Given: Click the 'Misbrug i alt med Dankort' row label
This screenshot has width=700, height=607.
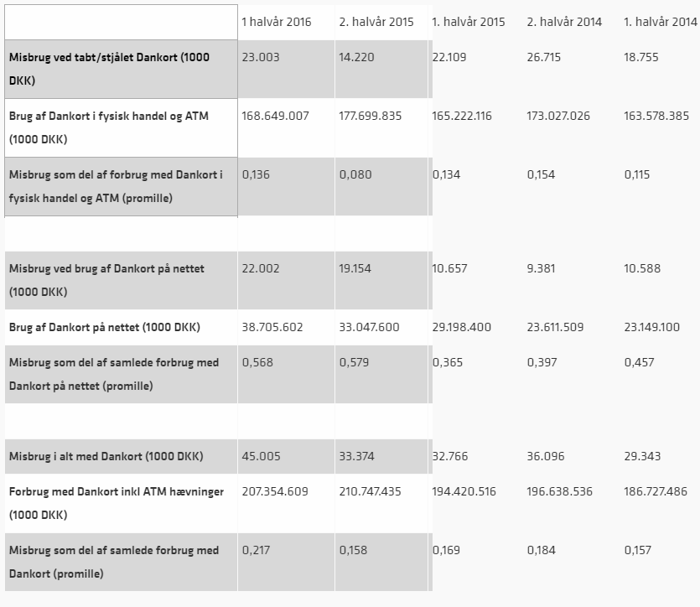Looking at the screenshot, I should (106, 457).
